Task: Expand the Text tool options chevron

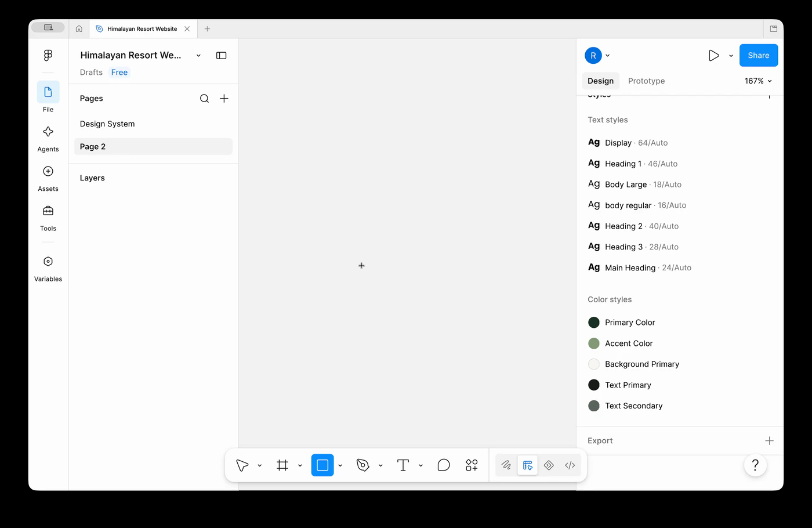Action: [420, 465]
